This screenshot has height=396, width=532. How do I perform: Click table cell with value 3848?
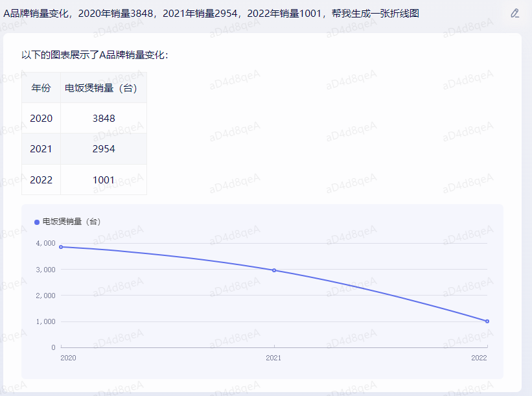coord(104,118)
